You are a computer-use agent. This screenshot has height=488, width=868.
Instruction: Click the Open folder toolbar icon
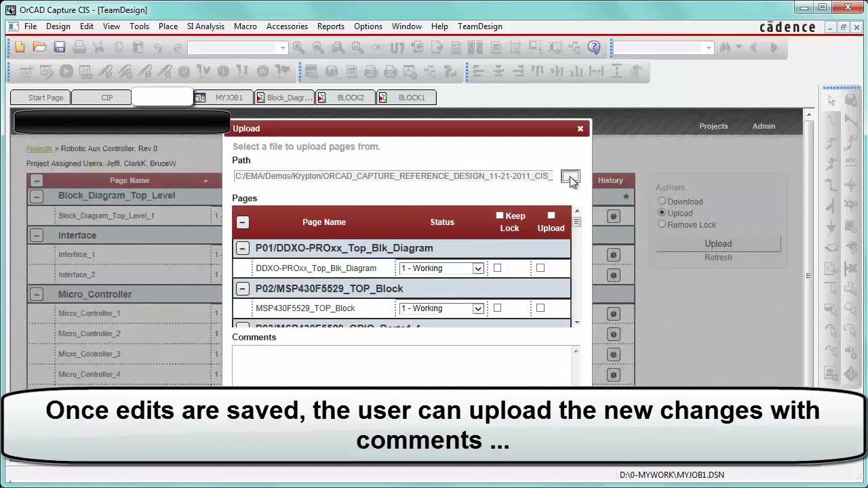(39, 47)
